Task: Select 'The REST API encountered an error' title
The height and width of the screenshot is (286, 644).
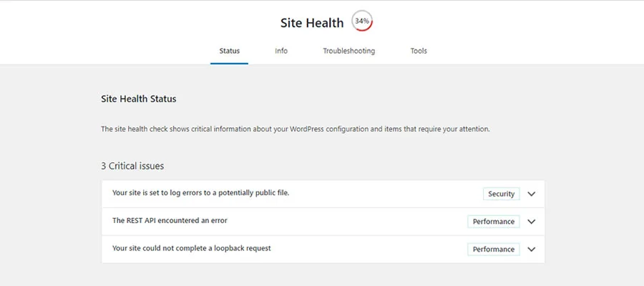Action: tap(170, 220)
